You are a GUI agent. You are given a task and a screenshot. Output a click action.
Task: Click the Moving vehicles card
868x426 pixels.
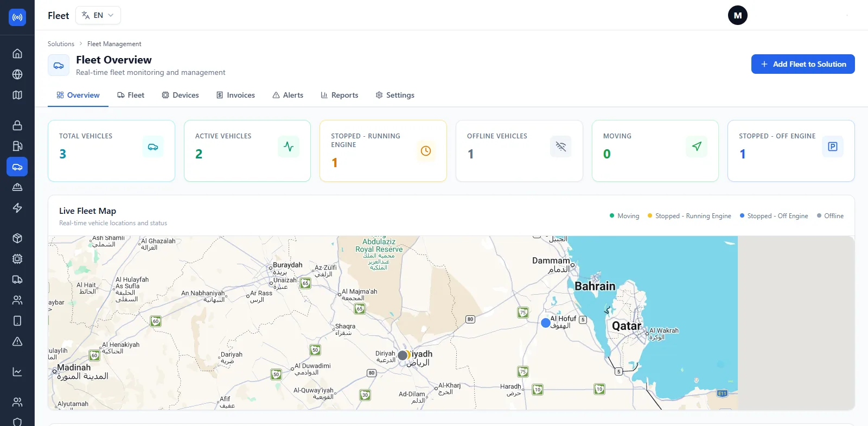click(655, 151)
